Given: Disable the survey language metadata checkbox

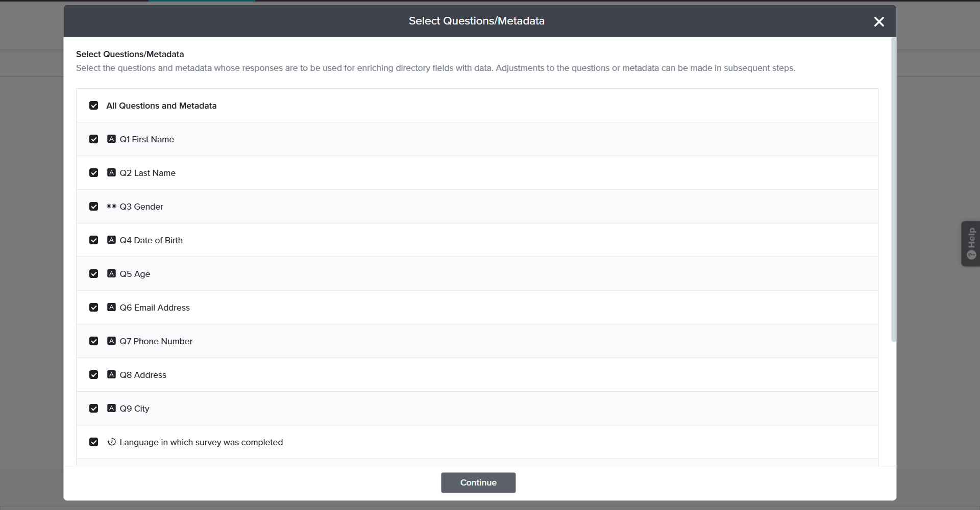Looking at the screenshot, I should click(93, 442).
